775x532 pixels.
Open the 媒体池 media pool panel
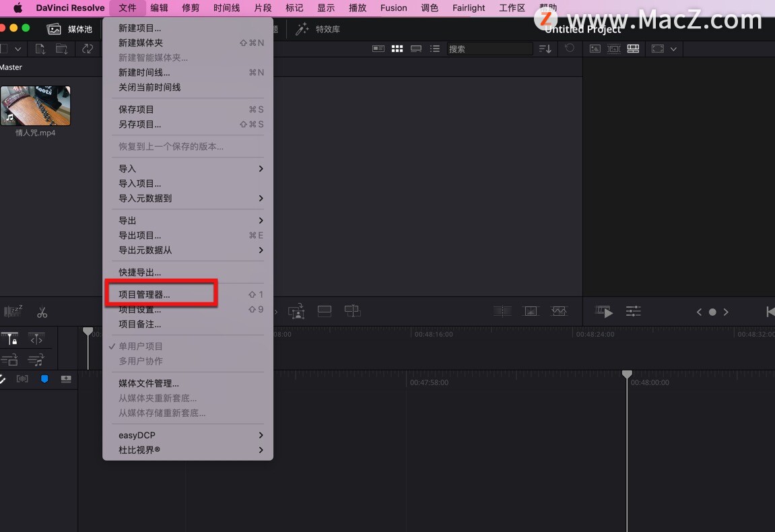(x=70, y=29)
